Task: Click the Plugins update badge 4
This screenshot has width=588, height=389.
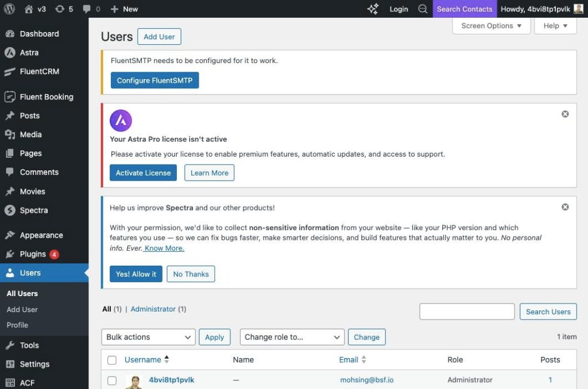Action: (54, 254)
